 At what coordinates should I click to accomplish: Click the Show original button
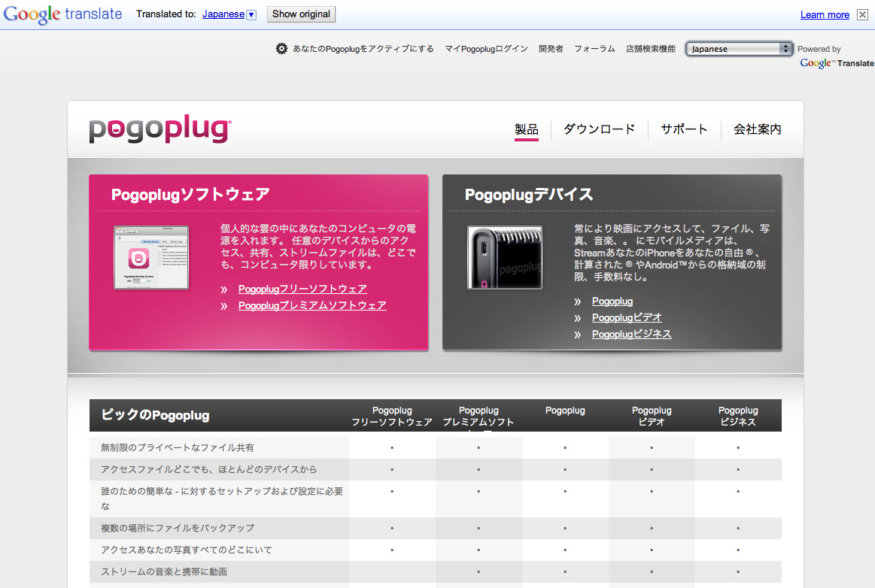[302, 14]
